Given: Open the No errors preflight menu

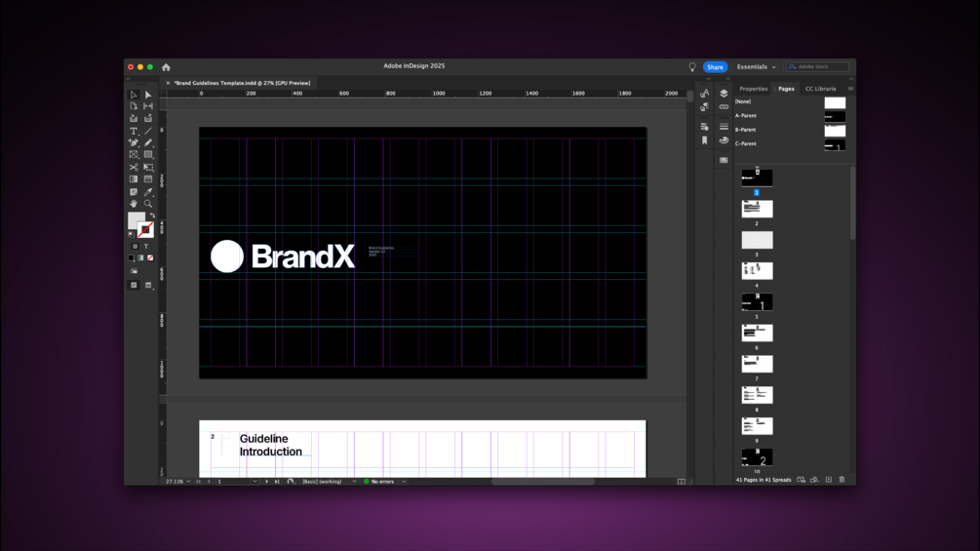Looking at the screenshot, I should [404, 482].
